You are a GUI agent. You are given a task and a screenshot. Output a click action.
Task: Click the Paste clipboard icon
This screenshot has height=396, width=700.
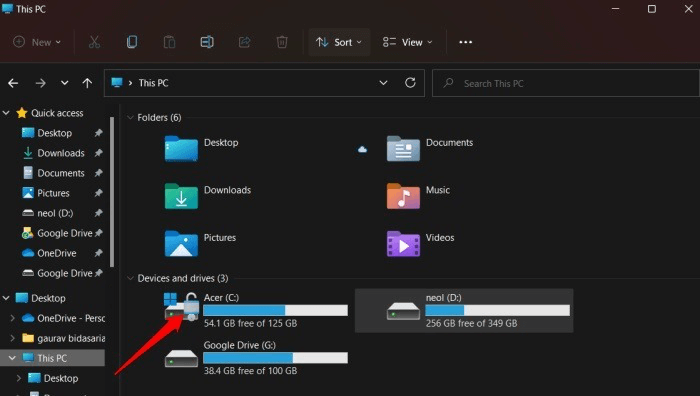pyautogui.click(x=169, y=42)
